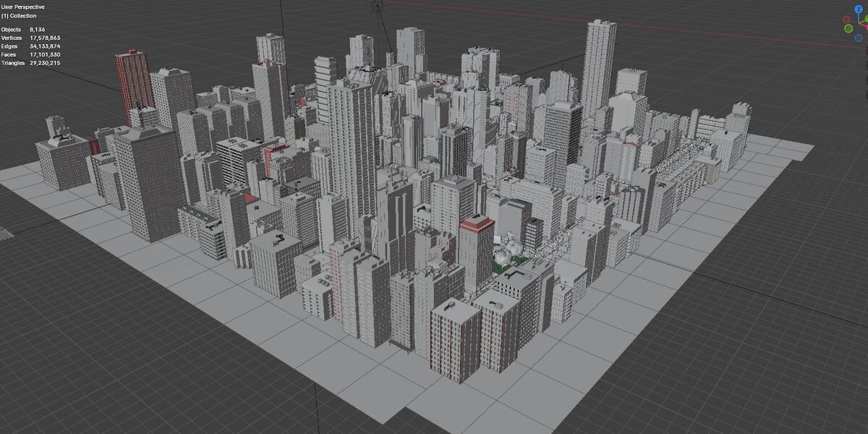Select the red-roofed building beside the domes
The height and width of the screenshot is (434, 868).
pos(476,253)
